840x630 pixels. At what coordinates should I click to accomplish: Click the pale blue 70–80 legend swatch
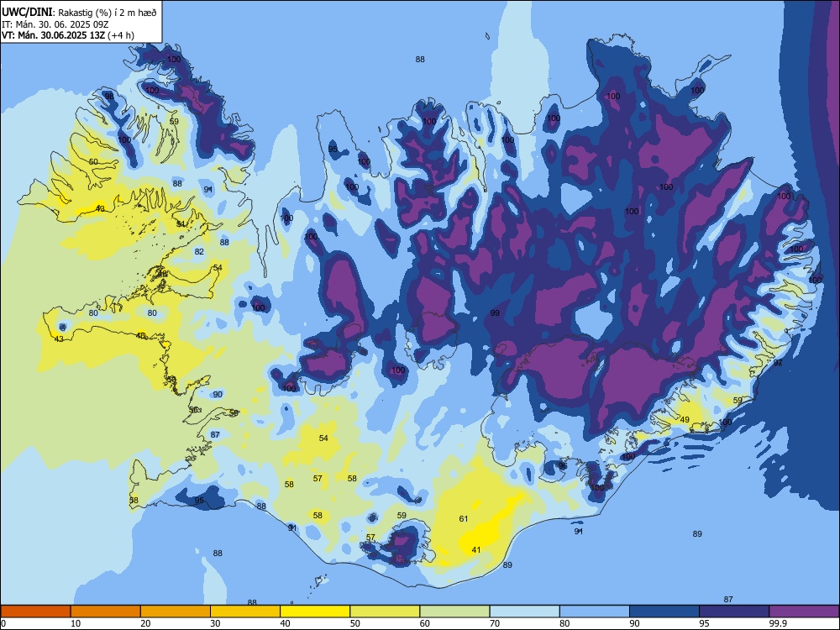coord(524,612)
